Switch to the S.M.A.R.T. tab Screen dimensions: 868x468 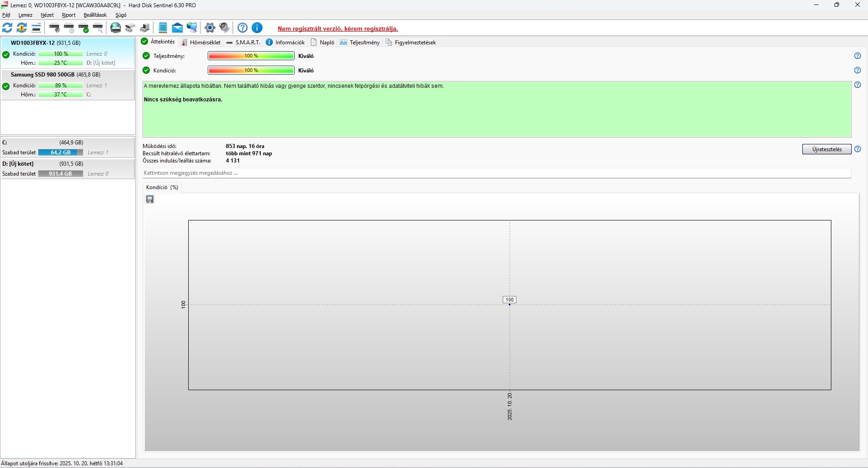[243, 42]
